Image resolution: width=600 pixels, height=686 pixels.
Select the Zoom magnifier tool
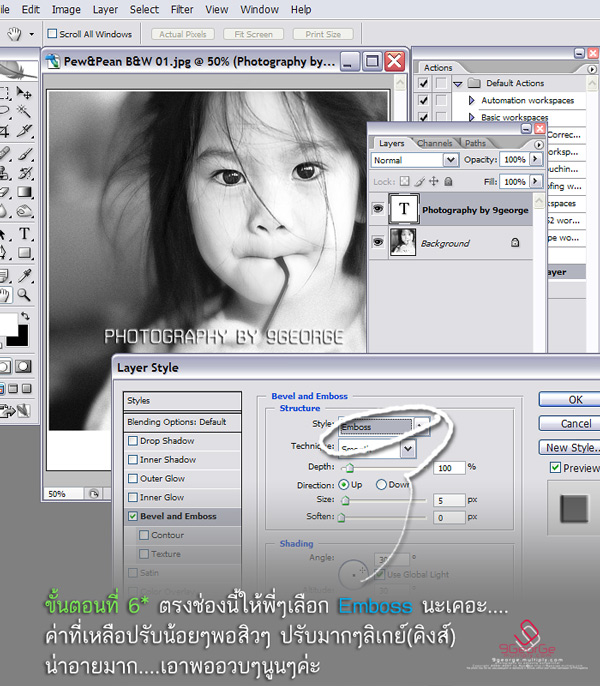(x=25, y=295)
